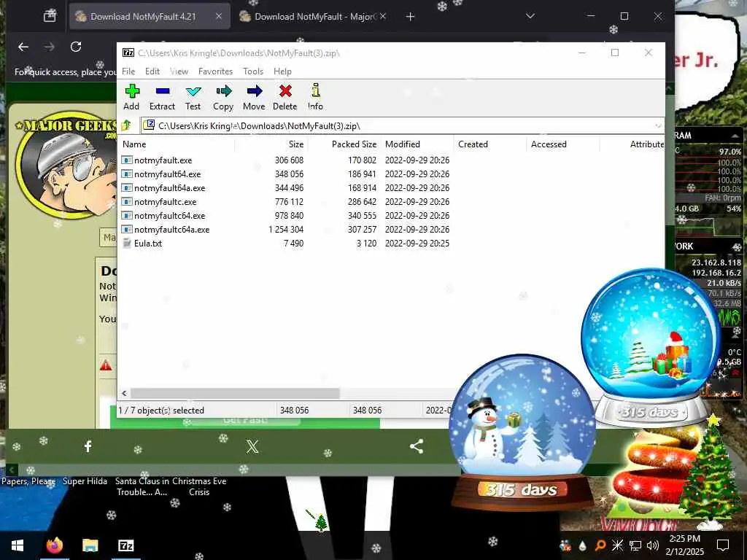747x560 pixels.
Task: Click the 7-Zip taskbar icon
Action: [x=125, y=545]
